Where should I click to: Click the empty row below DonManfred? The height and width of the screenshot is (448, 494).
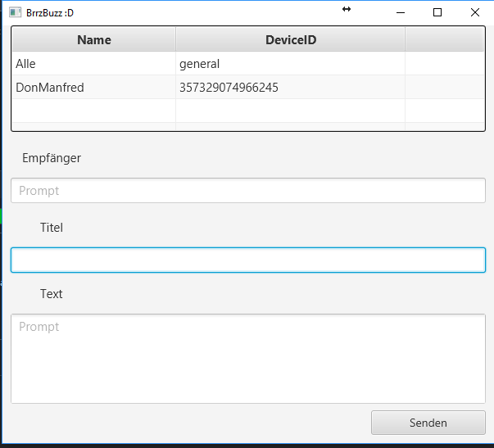[x=93, y=111]
